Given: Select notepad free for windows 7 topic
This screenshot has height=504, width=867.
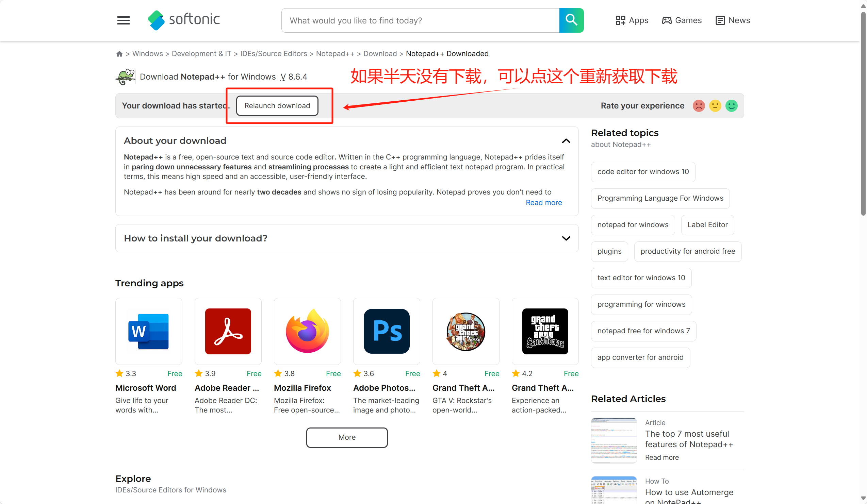Looking at the screenshot, I should [x=643, y=331].
